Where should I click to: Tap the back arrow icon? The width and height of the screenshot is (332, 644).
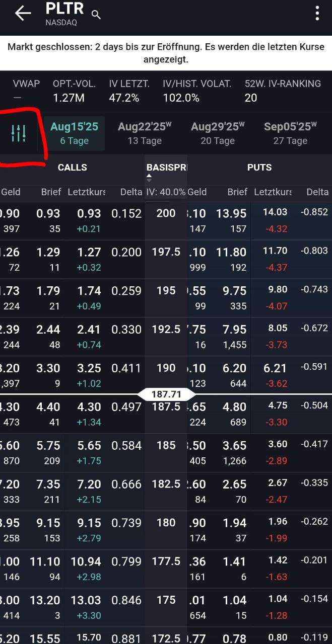click(23, 14)
